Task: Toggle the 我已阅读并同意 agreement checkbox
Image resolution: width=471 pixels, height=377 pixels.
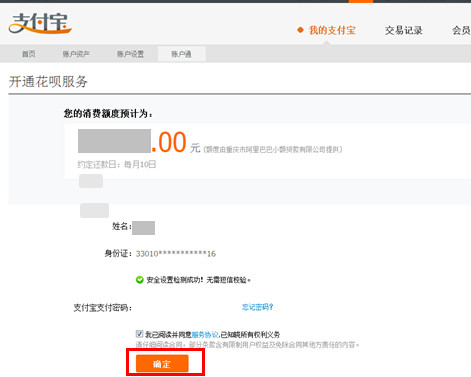Action: point(139,334)
